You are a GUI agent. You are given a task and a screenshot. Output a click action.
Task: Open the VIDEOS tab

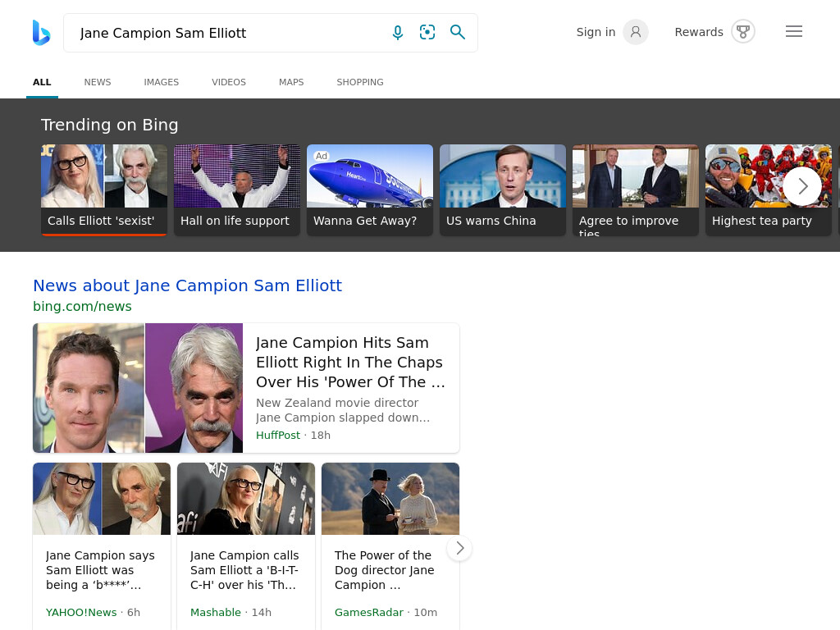[229, 82]
